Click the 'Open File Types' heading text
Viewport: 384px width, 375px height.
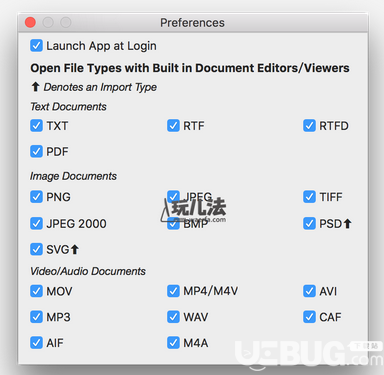coord(190,68)
